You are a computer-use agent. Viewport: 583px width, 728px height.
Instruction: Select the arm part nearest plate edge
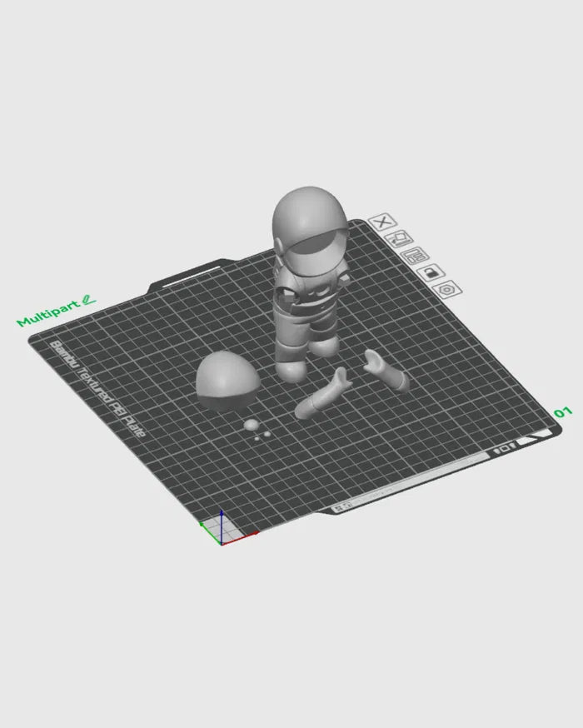(x=386, y=371)
